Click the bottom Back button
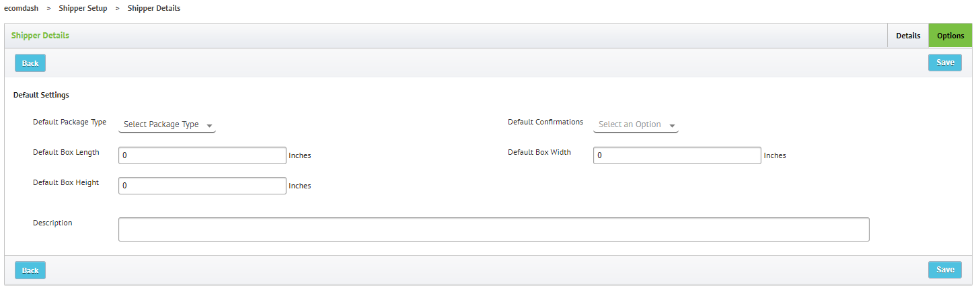980x294 pixels. (30, 270)
